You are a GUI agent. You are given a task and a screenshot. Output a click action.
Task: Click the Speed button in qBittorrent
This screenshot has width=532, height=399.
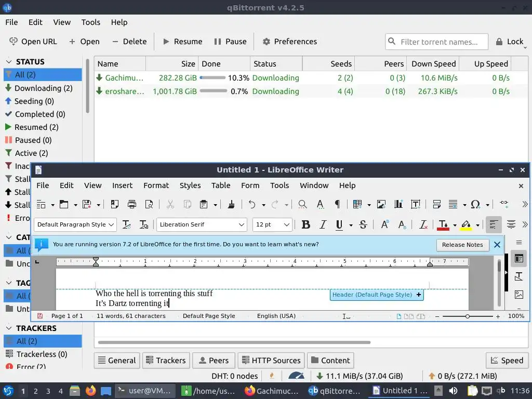(507, 361)
